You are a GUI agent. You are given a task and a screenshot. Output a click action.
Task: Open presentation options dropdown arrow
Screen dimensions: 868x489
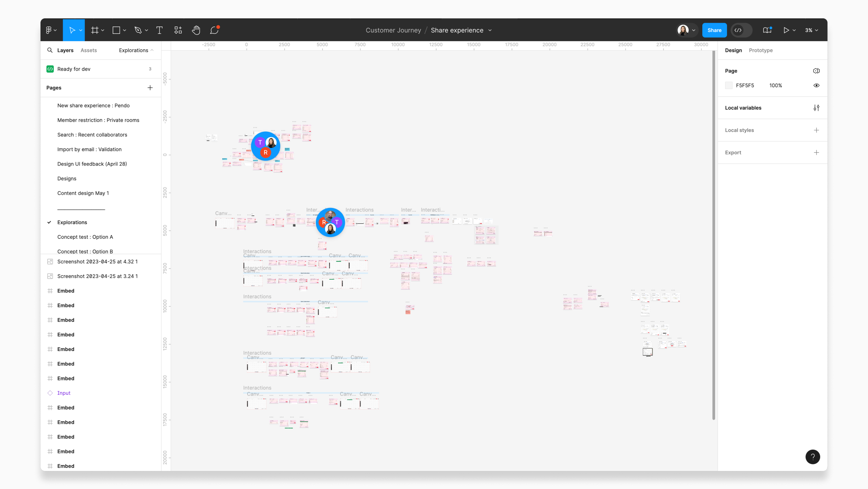[794, 31]
